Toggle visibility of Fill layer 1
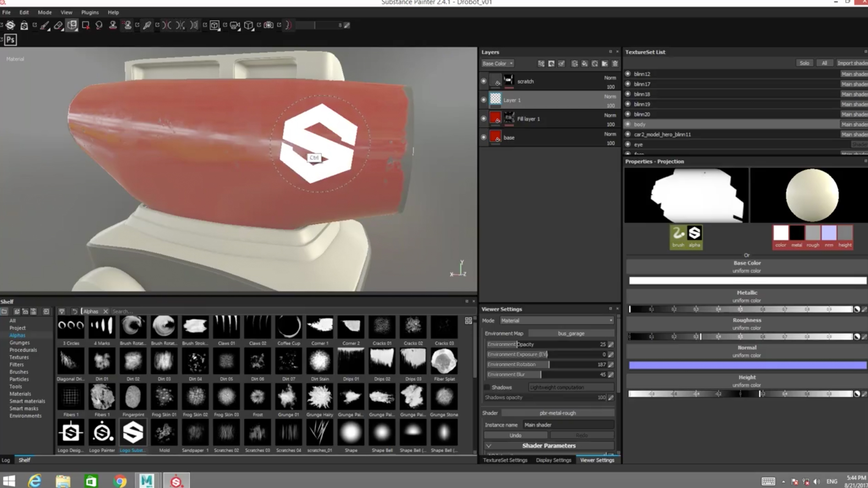Image resolution: width=868 pixels, height=488 pixels. click(x=484, y=119)
